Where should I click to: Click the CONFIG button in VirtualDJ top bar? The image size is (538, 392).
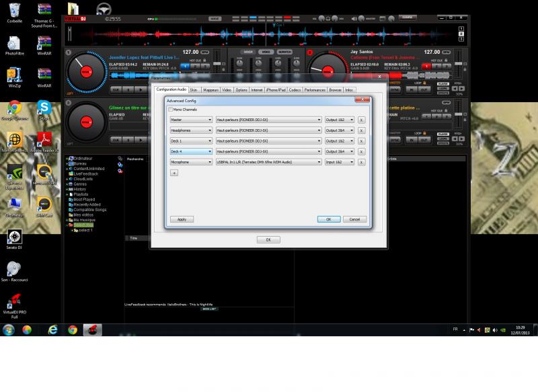click(408, 17)
